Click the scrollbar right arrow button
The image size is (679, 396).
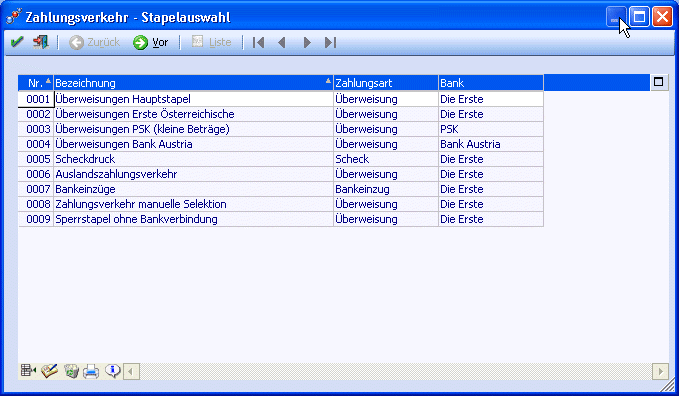pyautogui.click(x=660, y=371)
